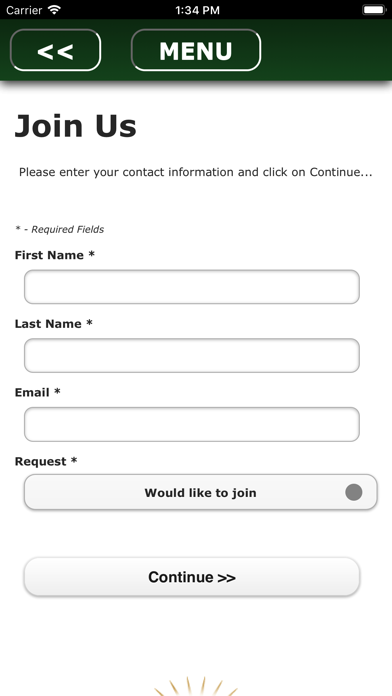Viewport: 392px width, 696px height.
Task: Click the First Name * label
Action: pyautogui.click(x=55, y=255)
